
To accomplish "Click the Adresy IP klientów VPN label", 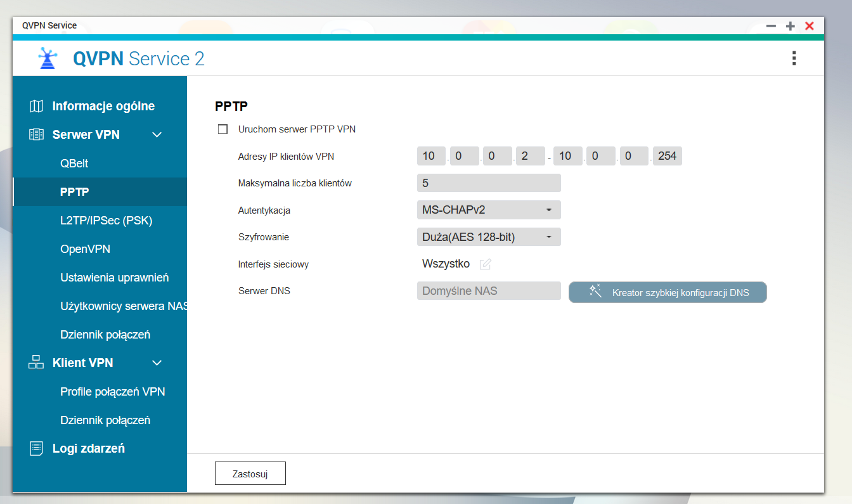I will (x=286, y=157).
